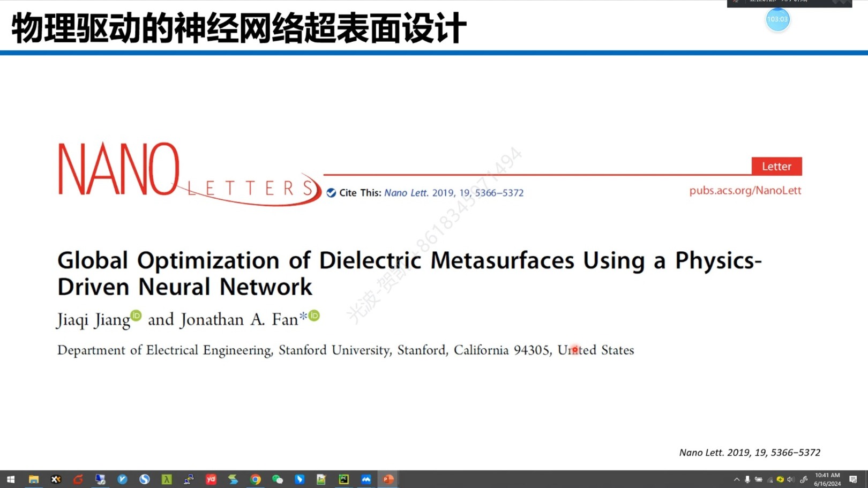This screenshot has width=868, height=488.
Task: Show hidden system tray icons
Action: click(x=737, y=479)
